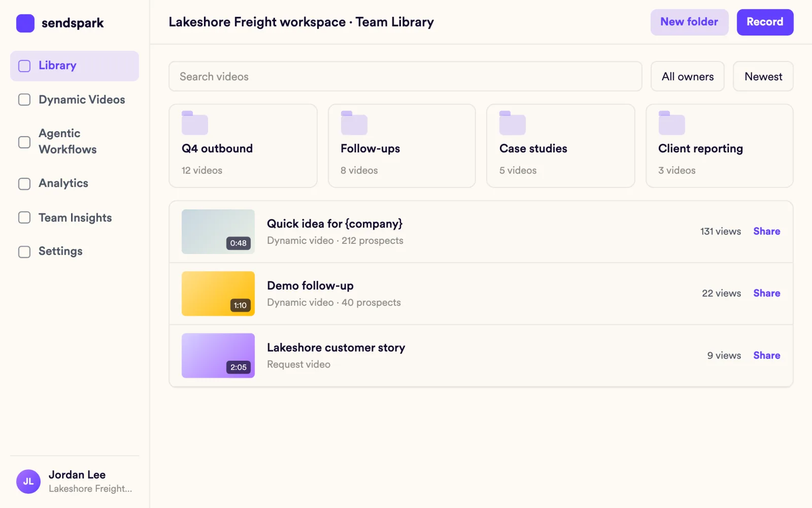Click the Q4 outbound folder name
This screenshot has width=812, height=508.
pos(217,148)
